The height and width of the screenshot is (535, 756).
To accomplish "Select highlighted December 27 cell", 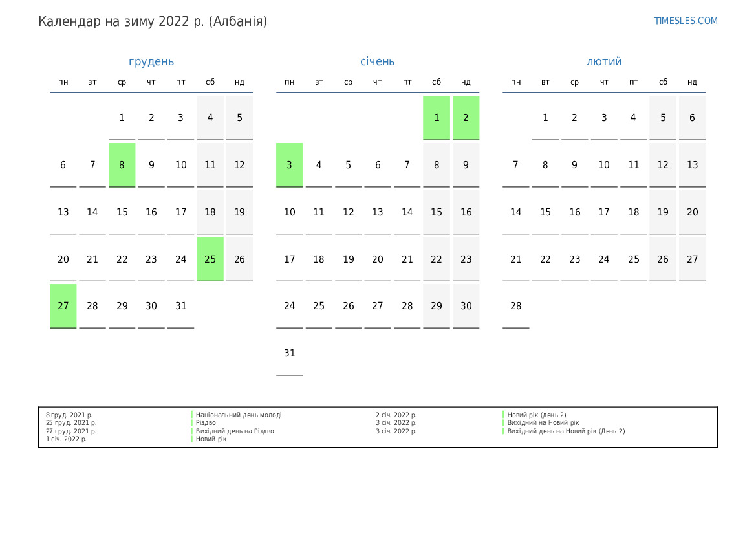I will pyautogui.click(x=63, y=306).
